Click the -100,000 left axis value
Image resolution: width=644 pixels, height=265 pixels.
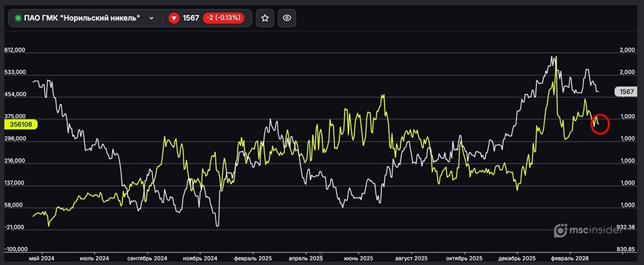point(15,250)
